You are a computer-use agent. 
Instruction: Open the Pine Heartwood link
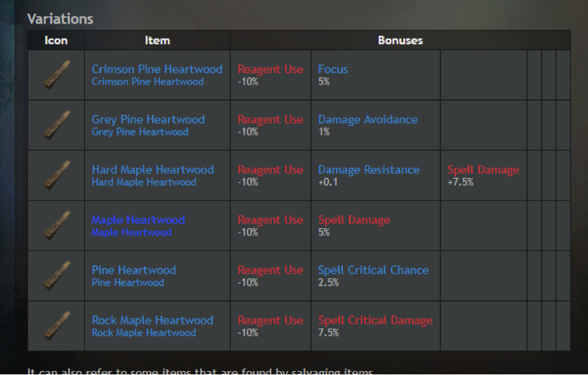click(x=133, y=270)
